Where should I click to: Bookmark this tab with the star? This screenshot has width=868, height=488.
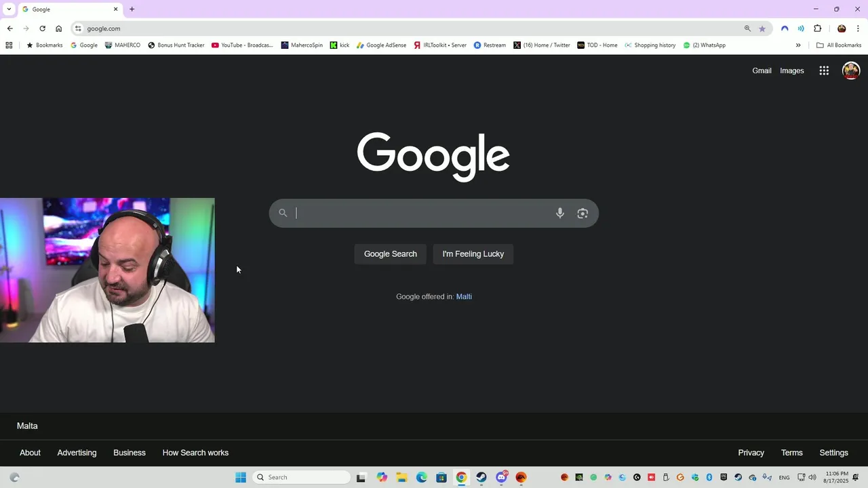pyautogui.click(x=762, y=28)
